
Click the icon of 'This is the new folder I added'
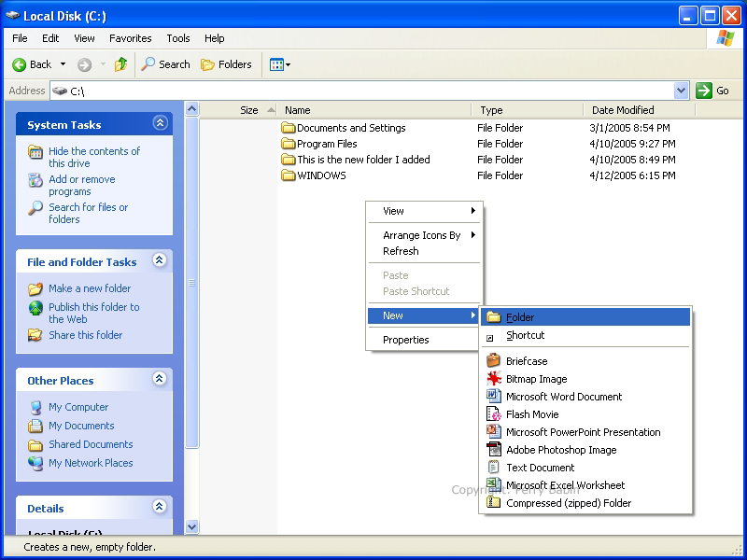(x=289, y=160)
